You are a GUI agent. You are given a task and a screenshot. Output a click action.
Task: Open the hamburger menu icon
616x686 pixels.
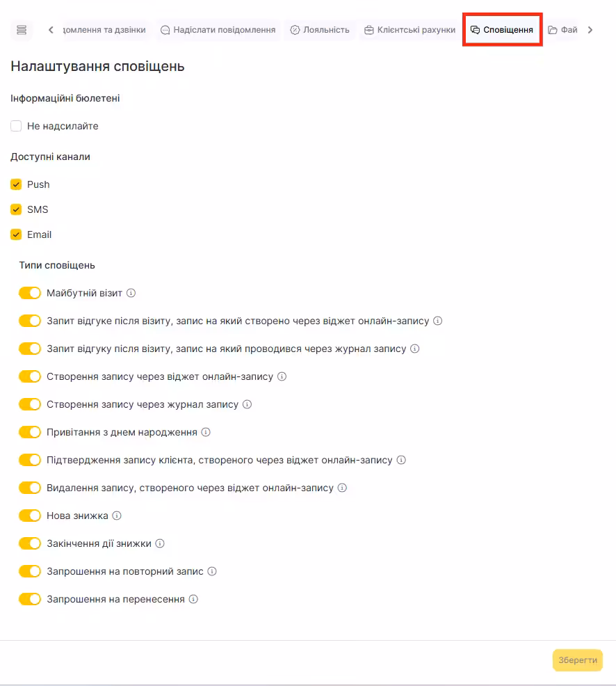click(22, 30)
